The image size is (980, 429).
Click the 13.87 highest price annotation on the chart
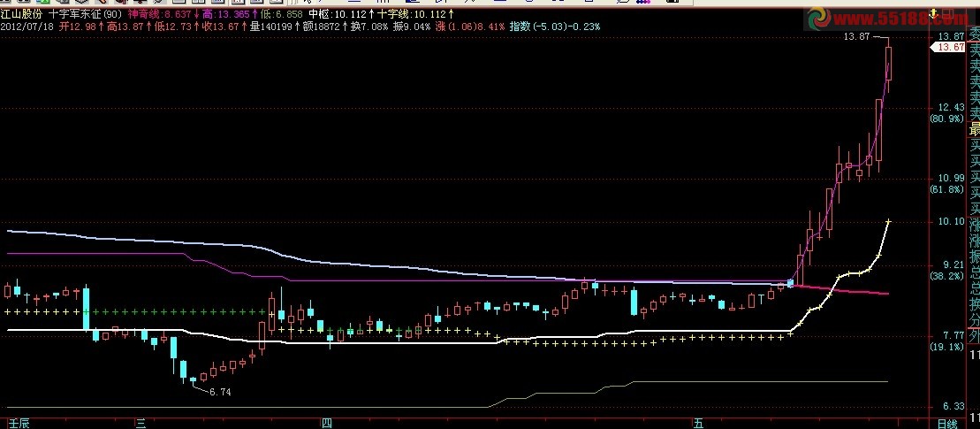[x=856, y=36]
